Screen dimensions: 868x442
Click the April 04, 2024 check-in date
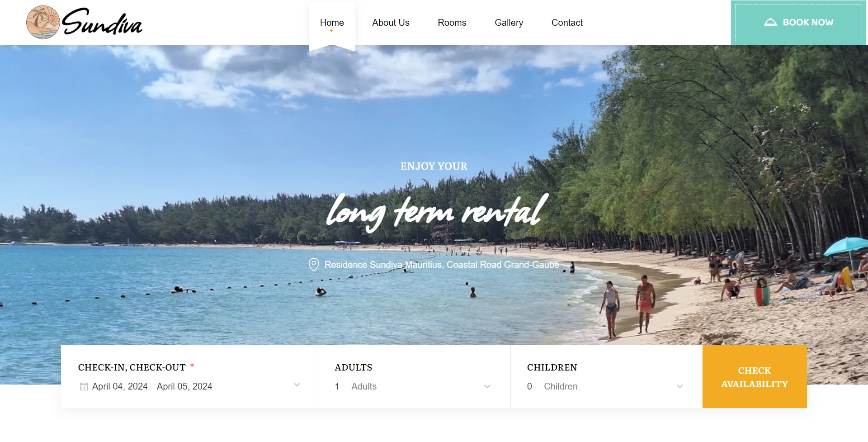[120, 386]
